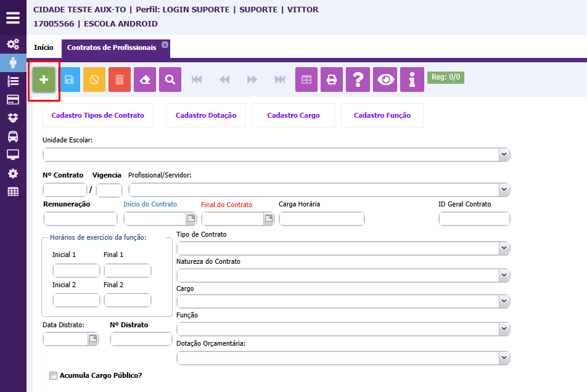
Task: Open the hamburger menu in sidebar
Action: pyautogui.click(x=13, y=17)
